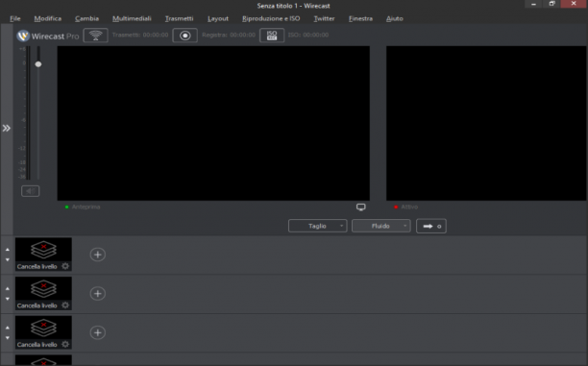The image size is (588, 366).
Task: Move third layer down with arrow
Action: point(8,337)
